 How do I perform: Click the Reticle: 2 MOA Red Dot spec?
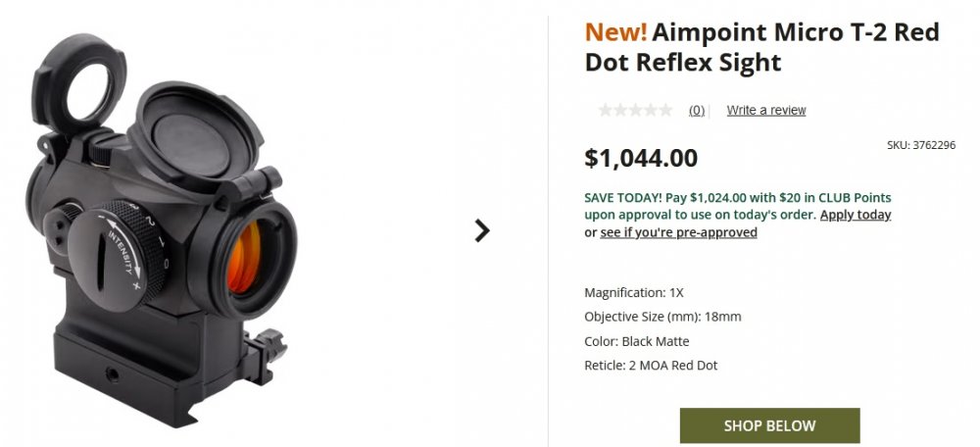[651, 366]
